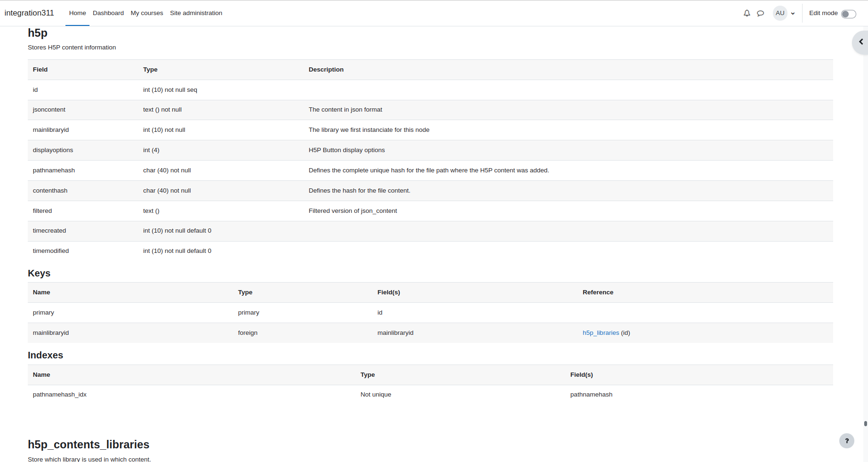Image resolution: width=868 pixels, height=462 pixels.
Task: Select the jsoncontent field cell
Action: pyautogui.click(x=49, y=110)
